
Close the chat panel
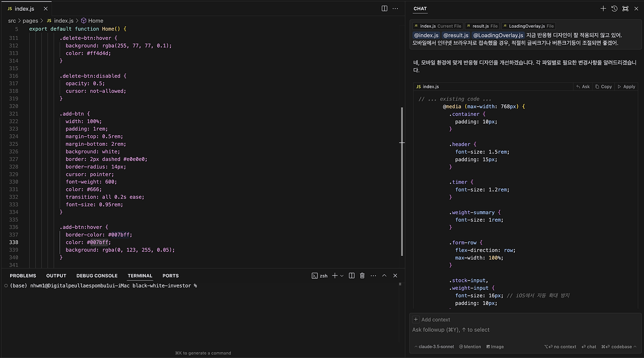(x=636, y=9)
